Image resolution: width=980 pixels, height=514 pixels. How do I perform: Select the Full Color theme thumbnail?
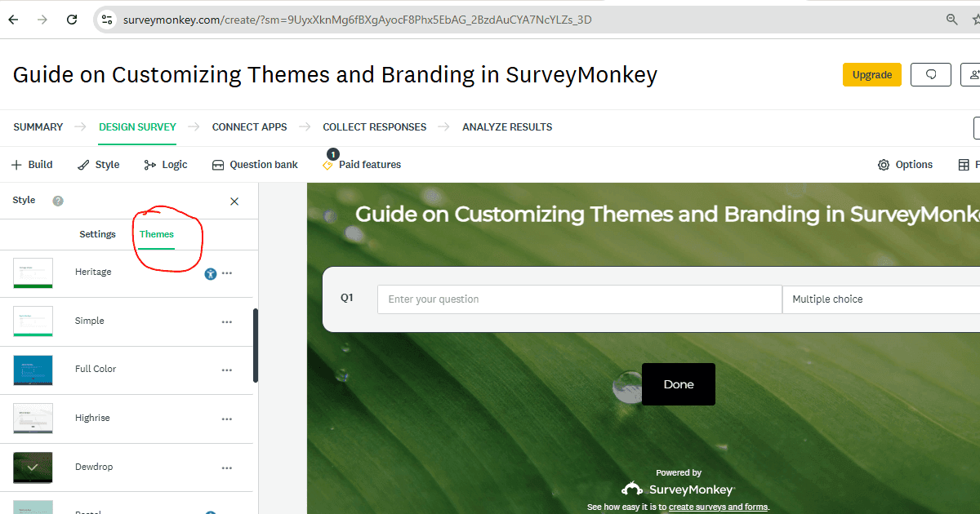coord(33,370)
